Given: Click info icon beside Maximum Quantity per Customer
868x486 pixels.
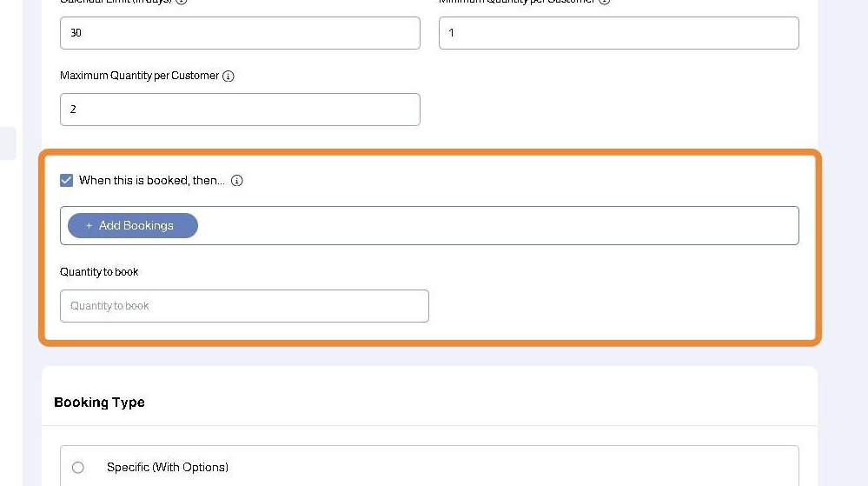Looking at the screenshot, I should 229,77.
